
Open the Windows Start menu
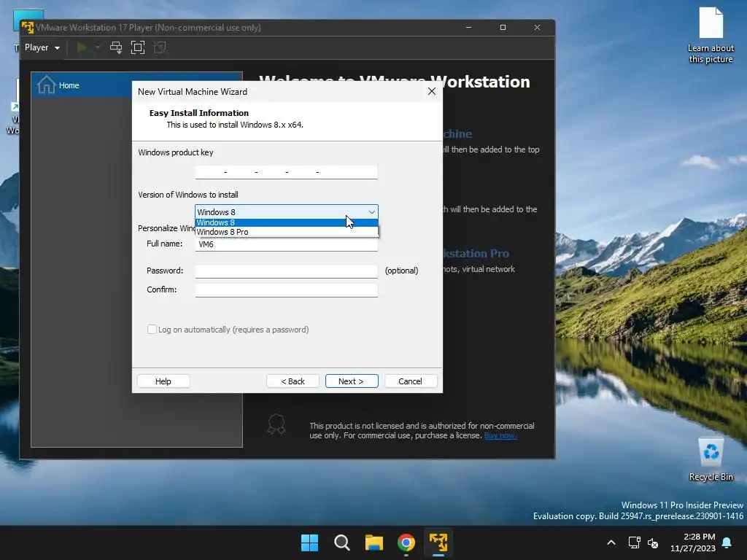pyautogui.click(x=309, y=542)
